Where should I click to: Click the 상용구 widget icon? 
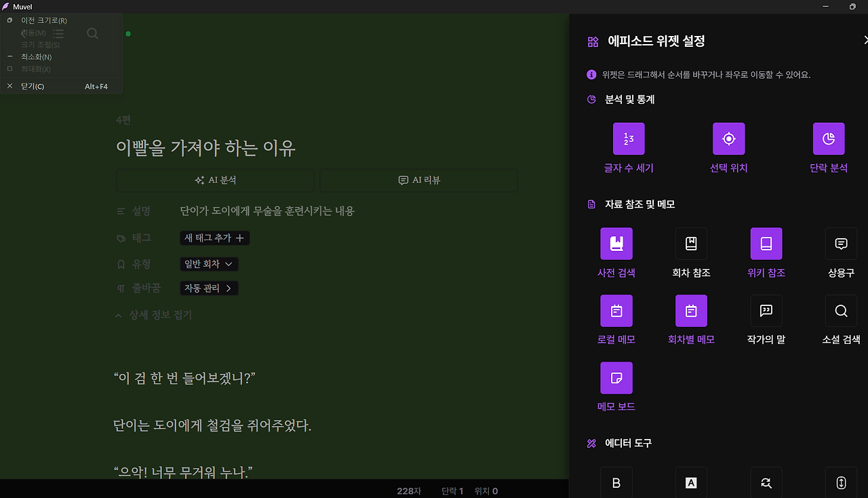click(840, 244)
